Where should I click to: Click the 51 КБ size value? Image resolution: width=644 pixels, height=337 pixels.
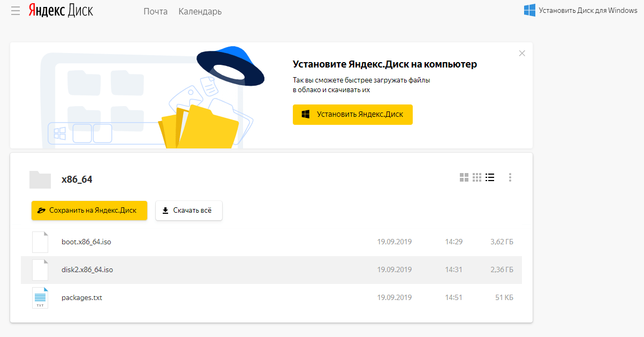point(504,298)
